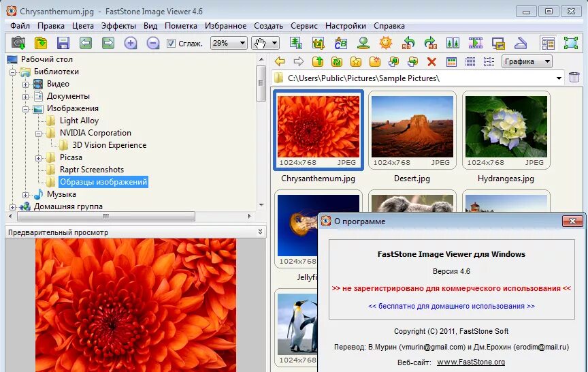This screenshot has width=588, height=372.
Task: Compare selected images side by side
Action: [453, 43]
